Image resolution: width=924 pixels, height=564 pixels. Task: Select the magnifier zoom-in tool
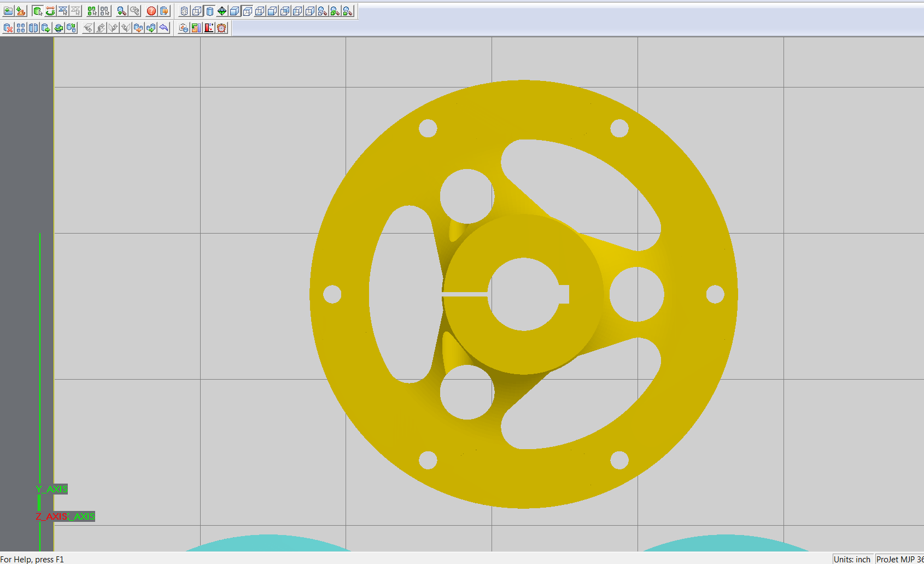pyautogui.click(x=121, y=11)
